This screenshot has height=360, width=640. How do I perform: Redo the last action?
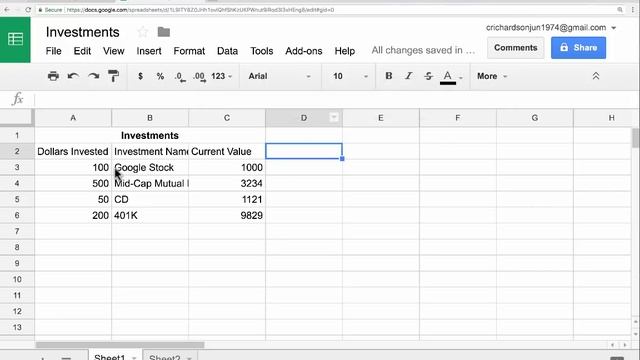[x=93, y=76]
